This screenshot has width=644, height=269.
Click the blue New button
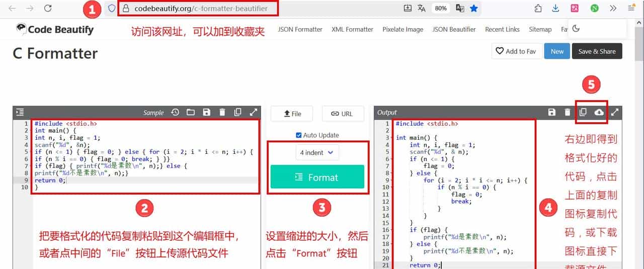(x=557, y=51)
